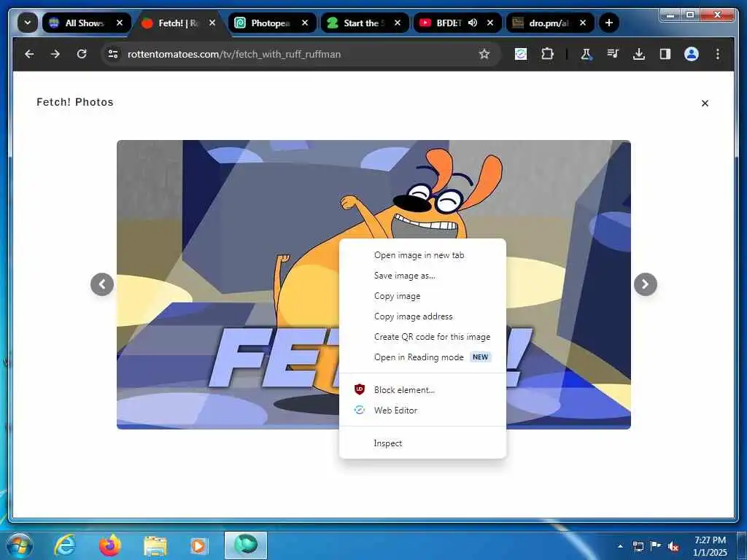
Task: Go back to previous page
Action: (x=29, y=54)
